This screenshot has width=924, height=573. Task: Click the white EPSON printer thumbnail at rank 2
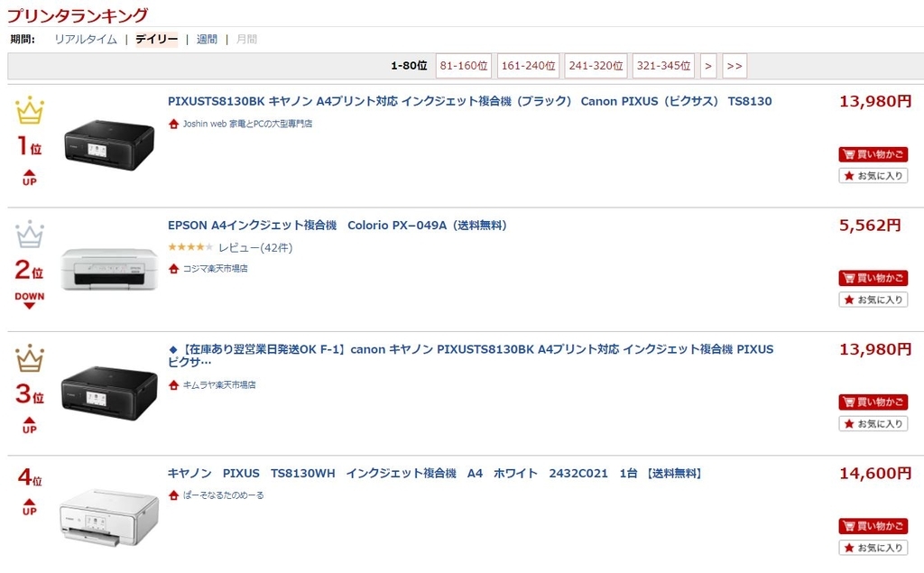pos(109,269)
